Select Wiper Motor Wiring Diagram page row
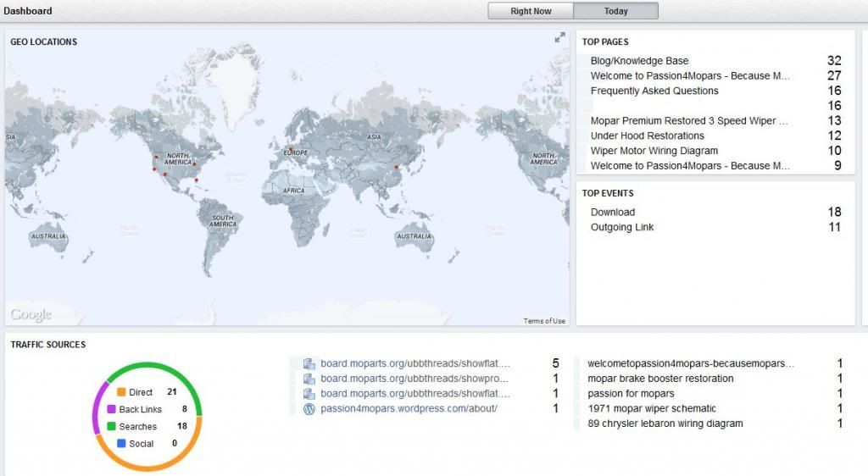Screen dimensions: 868x476 [x=715, y=151]
